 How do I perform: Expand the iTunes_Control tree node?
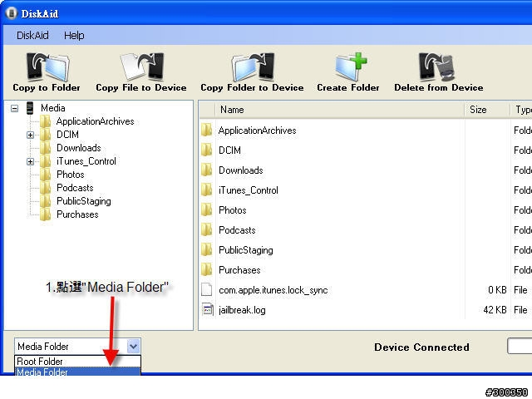pyautogui.click(x=30, y=161)
